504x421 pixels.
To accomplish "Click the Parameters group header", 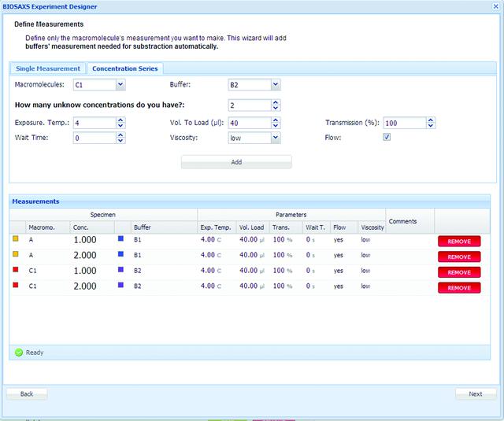I will coord(291,215).
